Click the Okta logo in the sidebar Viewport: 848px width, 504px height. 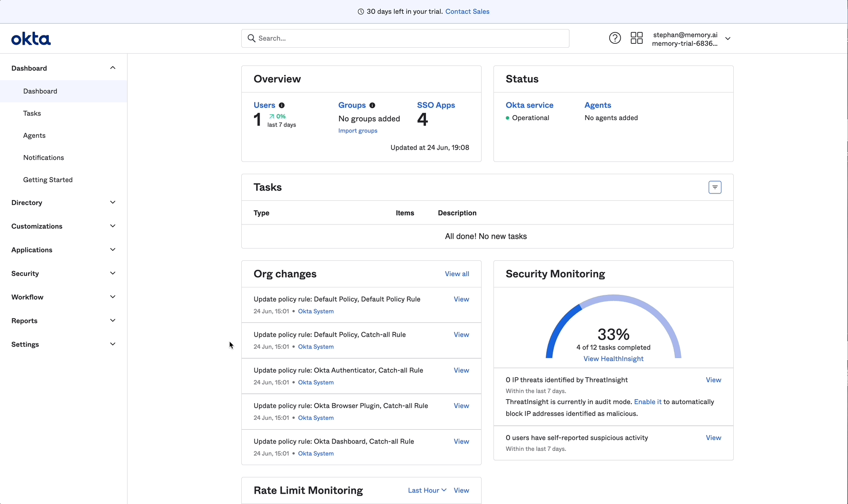31,38
